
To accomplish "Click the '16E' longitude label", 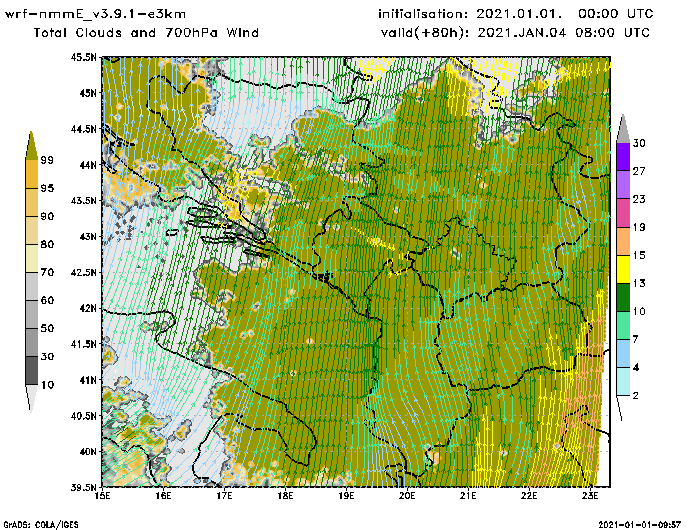I will click(163, 496).
